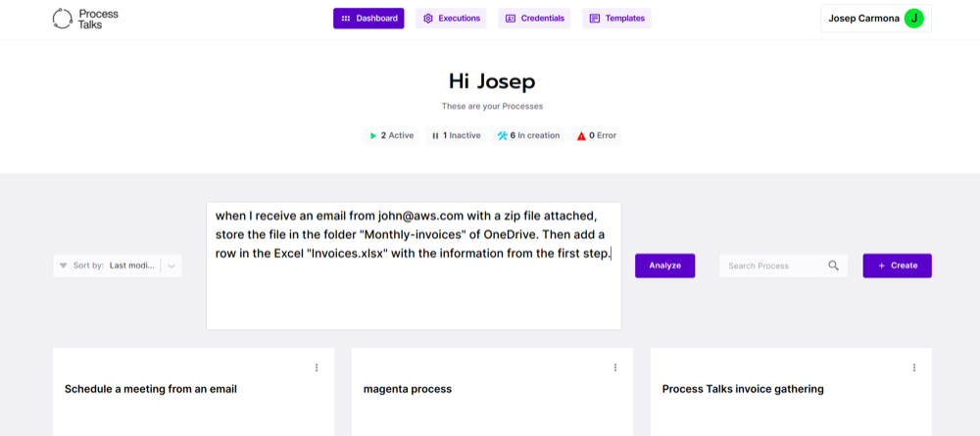
Task: Click the sort filter lines icon
Action: click(63, 266)
